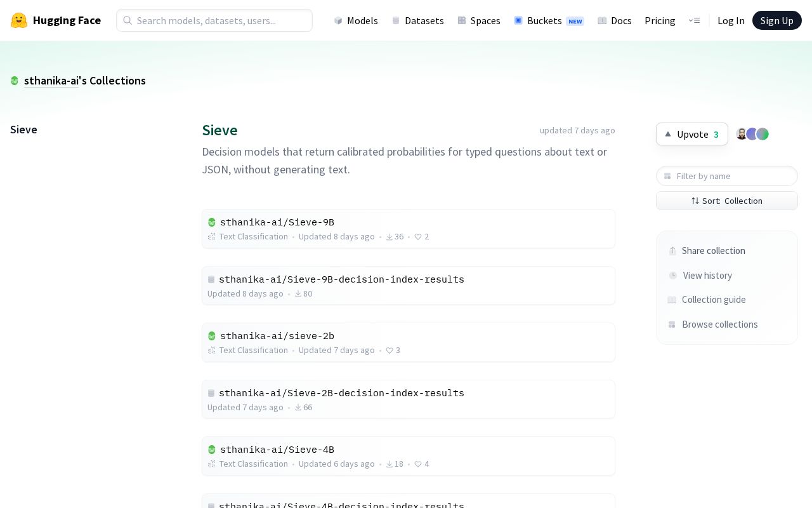Screen dimensions: 812x508
Task: Upvote the Sieve collection
Action: pyautogui.click(x=691, y=134)
